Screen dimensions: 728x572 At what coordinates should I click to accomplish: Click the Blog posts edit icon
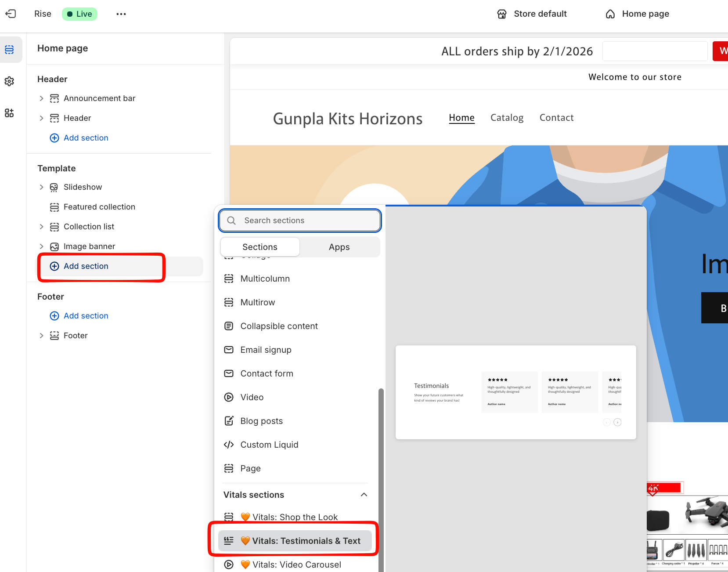click(229, 421)
